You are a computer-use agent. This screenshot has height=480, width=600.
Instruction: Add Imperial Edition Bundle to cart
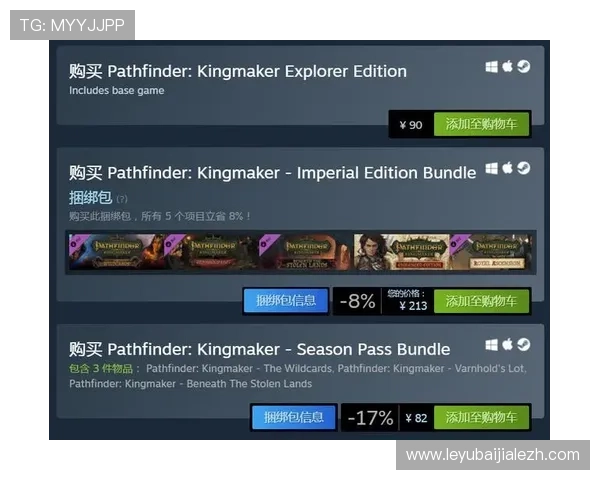[x=481, y=301]
